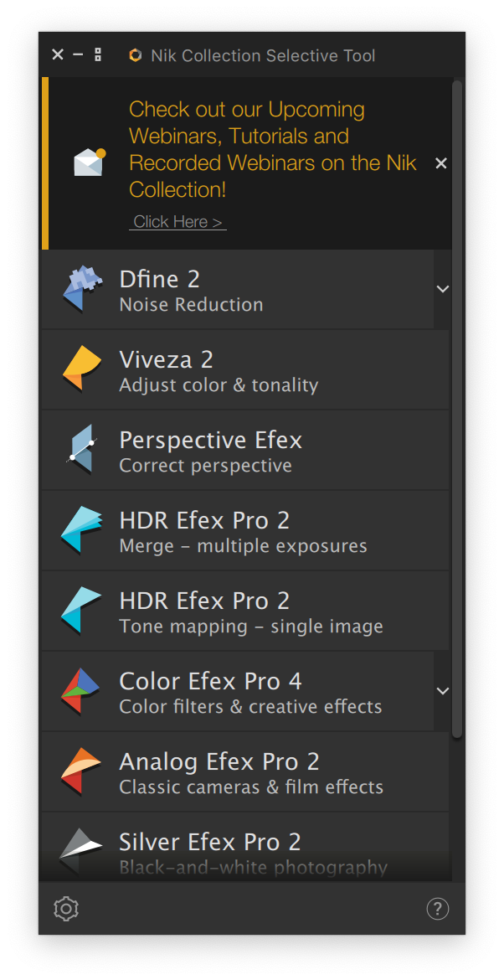
Task: Open Analog Efex Pro 2 via its icon
Action: [x=80, y=771]
